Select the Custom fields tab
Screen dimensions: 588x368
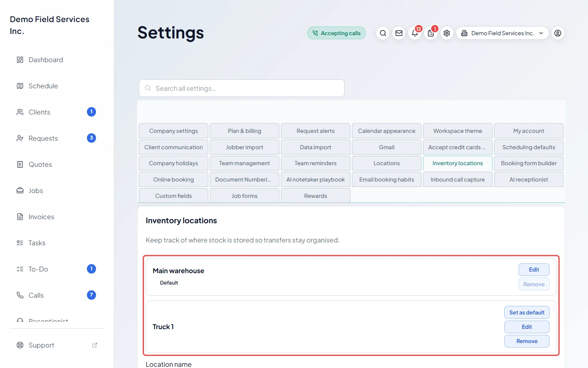[x=174, y=196]
